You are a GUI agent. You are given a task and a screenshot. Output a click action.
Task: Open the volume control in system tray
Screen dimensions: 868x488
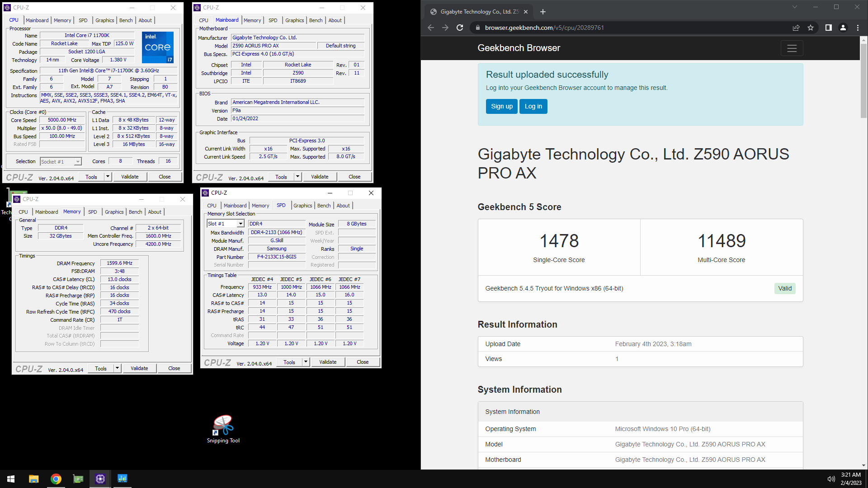(831, 479)
